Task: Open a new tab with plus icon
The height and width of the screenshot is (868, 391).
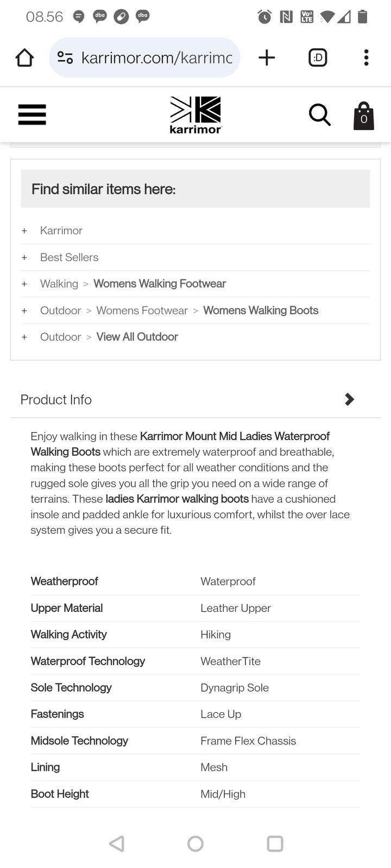Action: point(266,58)
